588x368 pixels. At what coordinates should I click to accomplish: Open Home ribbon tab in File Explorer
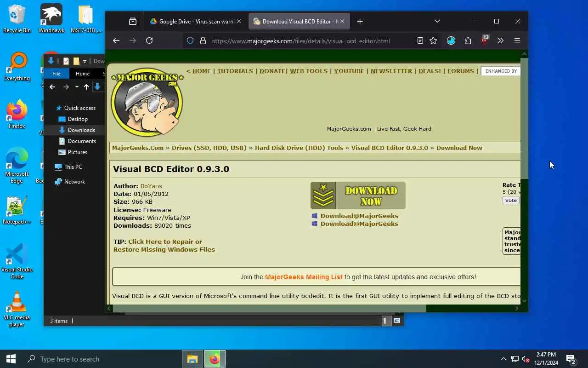[83, 74]
